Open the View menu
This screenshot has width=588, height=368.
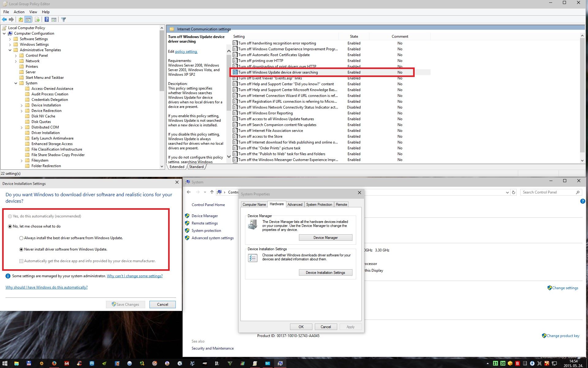point(33,12)
